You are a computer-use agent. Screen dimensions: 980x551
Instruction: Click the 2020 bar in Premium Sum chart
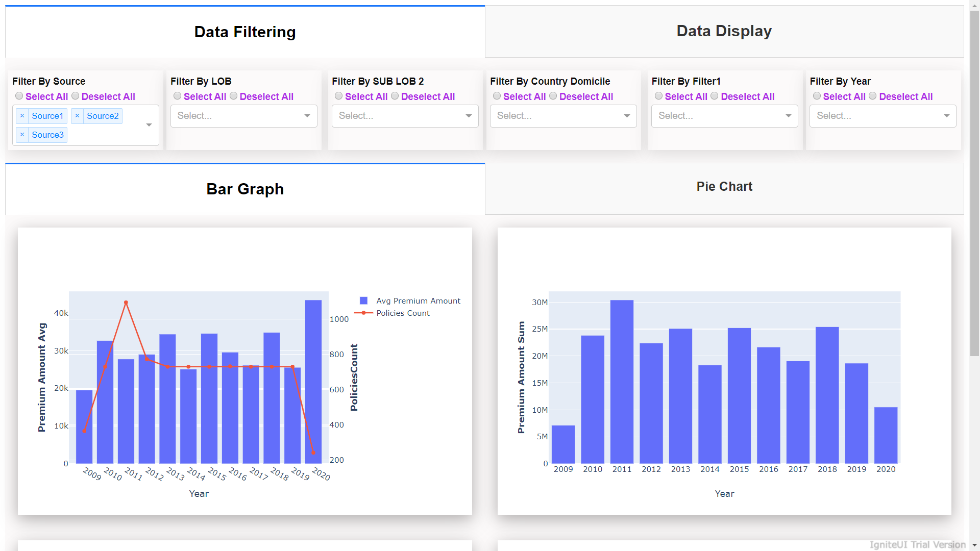pos(886,435)
